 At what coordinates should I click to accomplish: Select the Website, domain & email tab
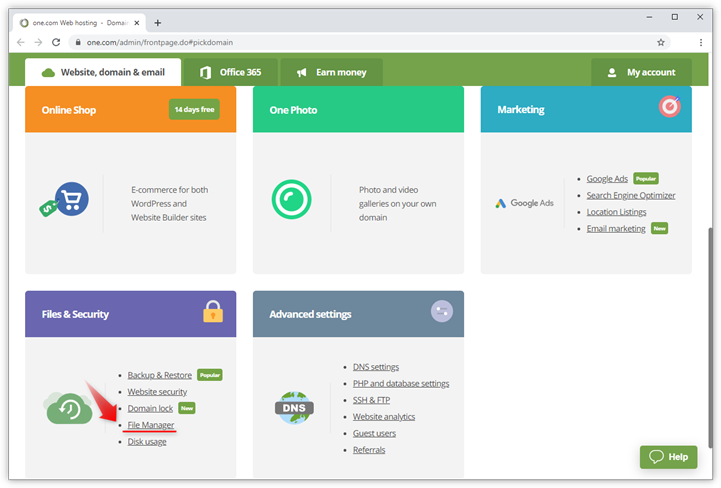point(103,72)
